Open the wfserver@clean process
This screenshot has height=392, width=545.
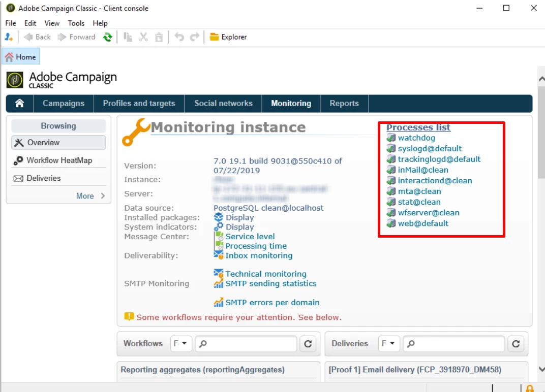click(429, 213)
